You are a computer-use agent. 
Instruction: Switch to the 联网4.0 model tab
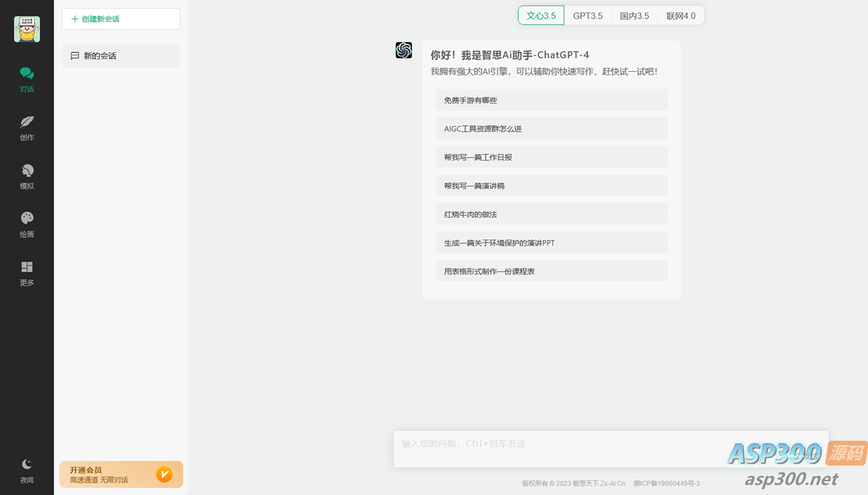point(681,15)
